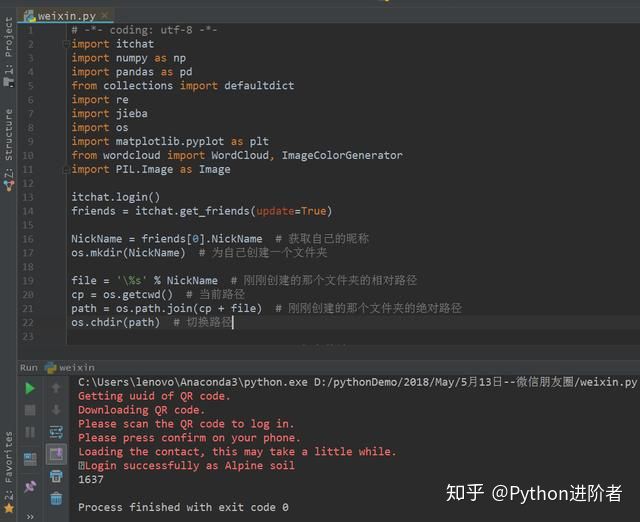Click 'Please press confirm on your phone.'
This screenshot has height=522, width=640.
click(189, 438)
